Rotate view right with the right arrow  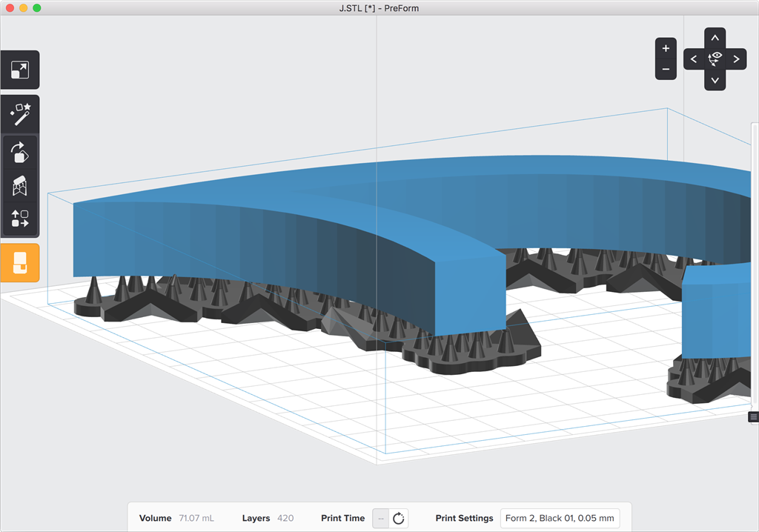pyautogui.click(x=736, y=59)
